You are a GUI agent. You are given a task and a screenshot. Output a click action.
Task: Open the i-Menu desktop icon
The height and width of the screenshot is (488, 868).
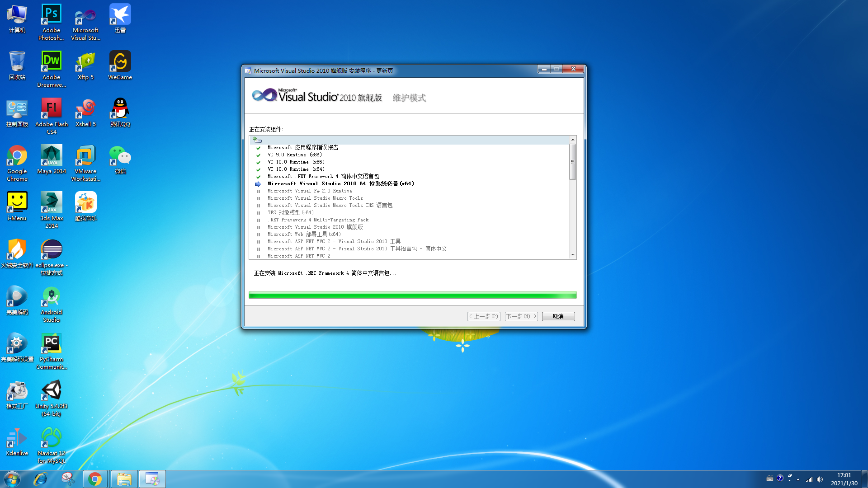coord(17,206)
